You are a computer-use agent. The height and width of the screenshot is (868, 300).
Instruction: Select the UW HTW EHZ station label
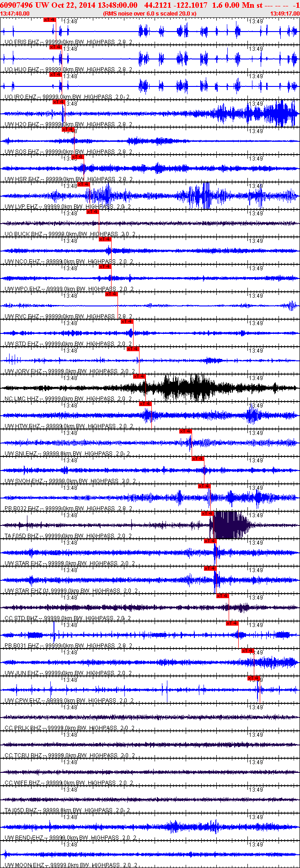(x=69, y=426)
